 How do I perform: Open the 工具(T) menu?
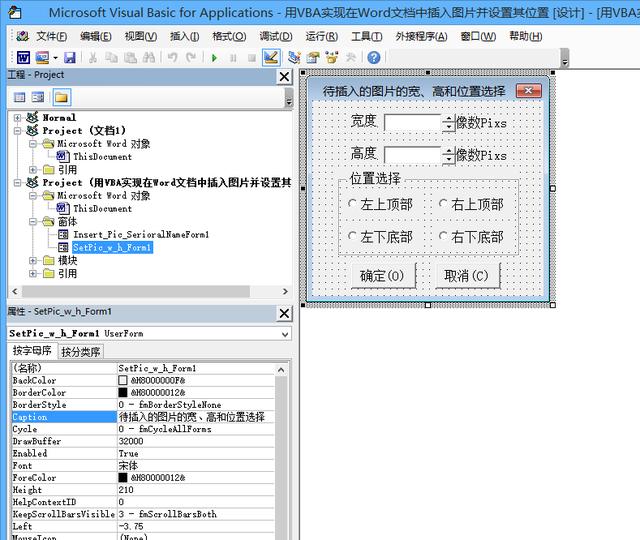pos(367,37)
